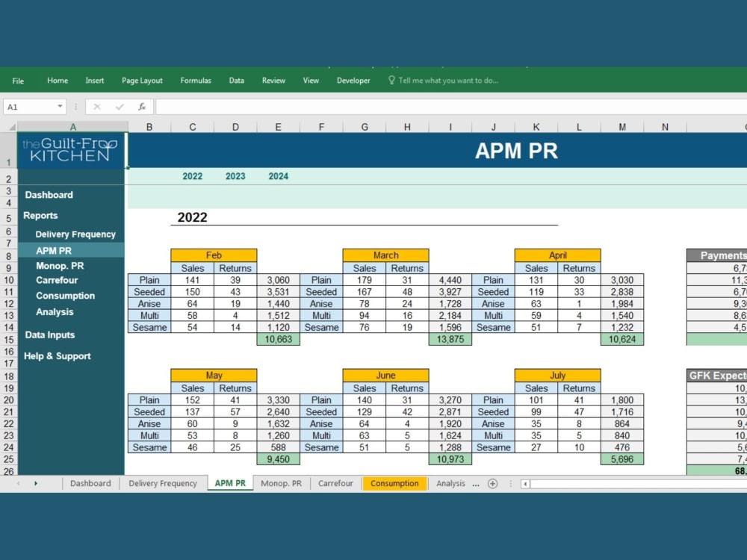Screen dimensions: 747x560
Task: Click the Insert Function (fx) icon
Action: pyautogui.click(x=142, y=106)
